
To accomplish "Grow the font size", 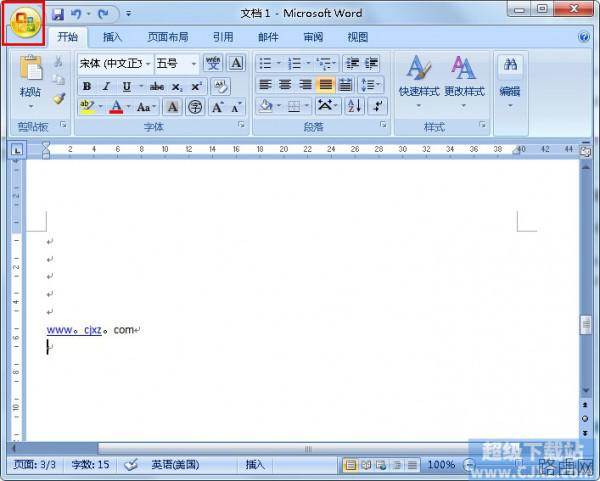I will click(x=217, y=107).
